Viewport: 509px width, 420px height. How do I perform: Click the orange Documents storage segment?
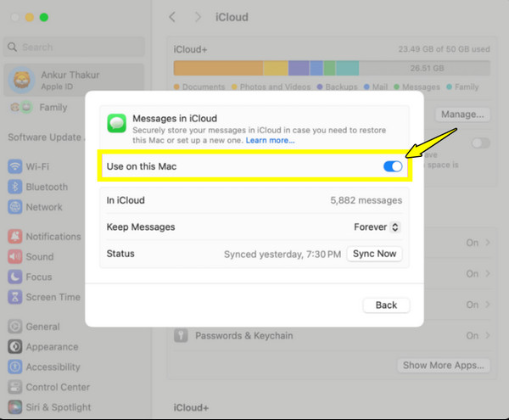(219, 68)
